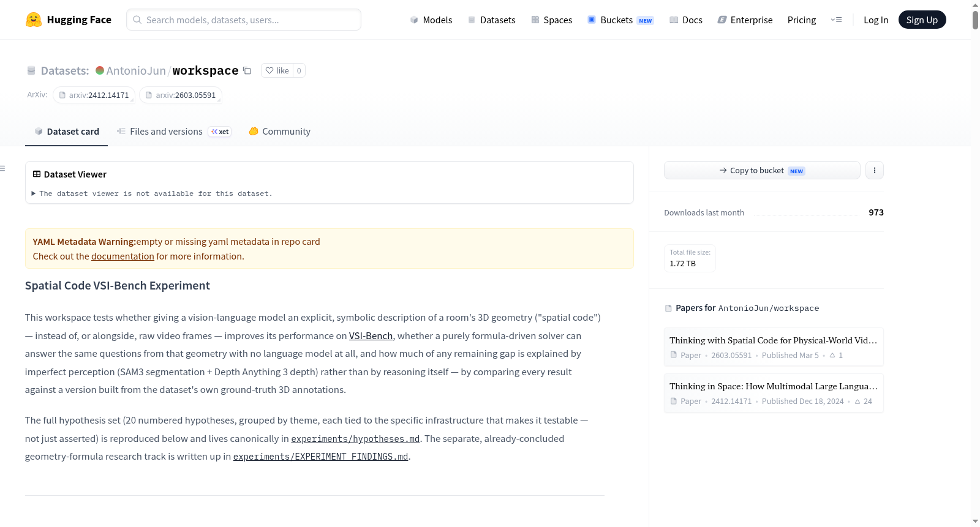The height and width of the screenshot is (527, 980).
Task: Follow the documentation link in YAML warning
Action: coord(123,256)
